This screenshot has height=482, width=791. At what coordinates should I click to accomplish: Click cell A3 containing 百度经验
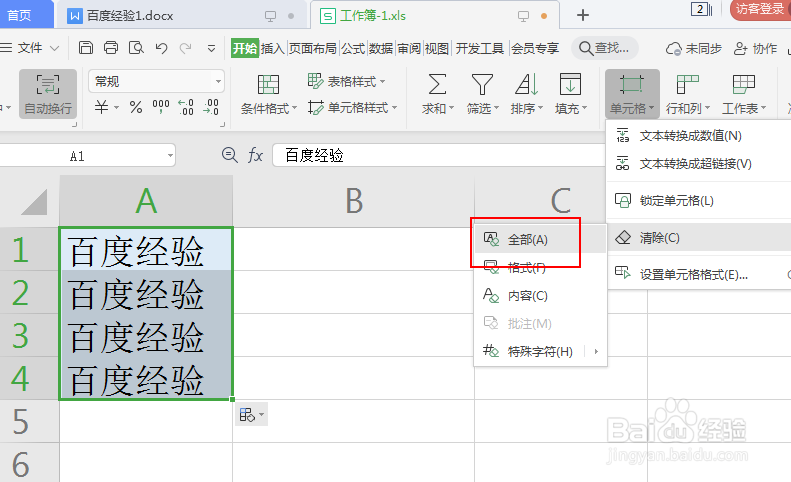146,335
